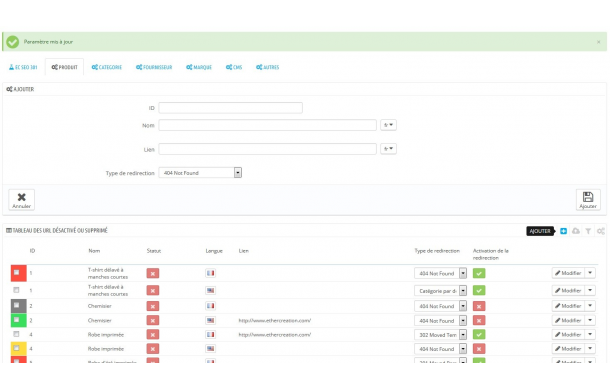Click the blue plus Ajouter icon in table header

click(x=563, y=231)
